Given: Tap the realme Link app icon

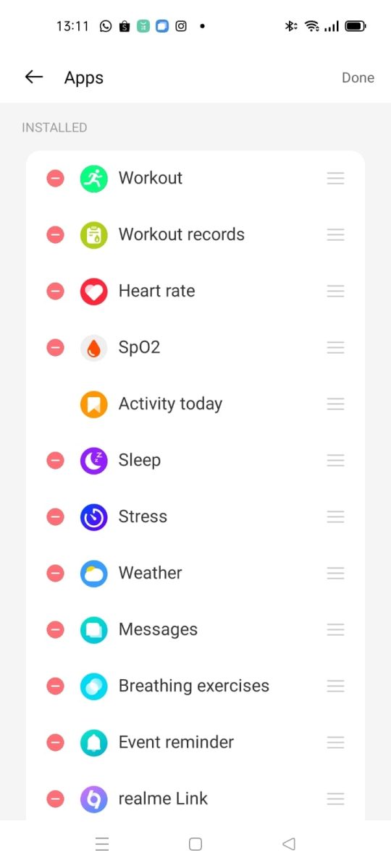Looking at the screenshot, I should [x=93, y=799].
